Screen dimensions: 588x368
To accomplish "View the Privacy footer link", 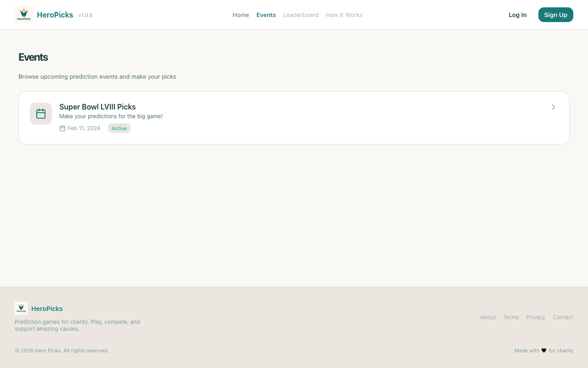I will [536, 317].
